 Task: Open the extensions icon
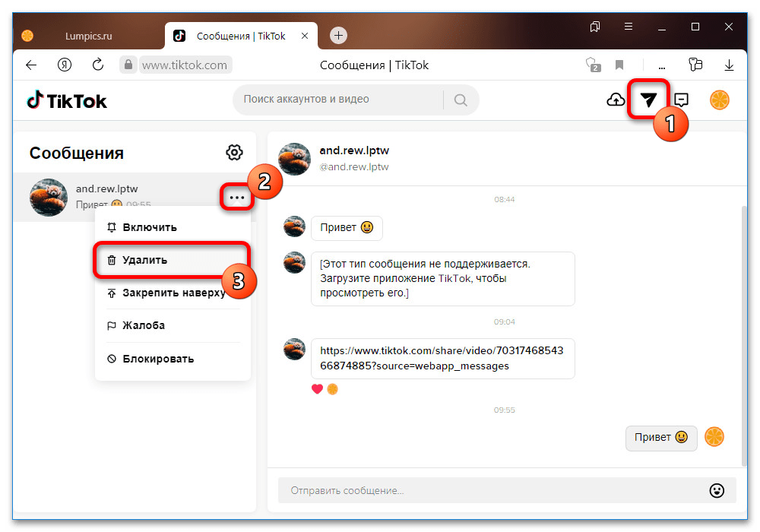coord(695,65)
